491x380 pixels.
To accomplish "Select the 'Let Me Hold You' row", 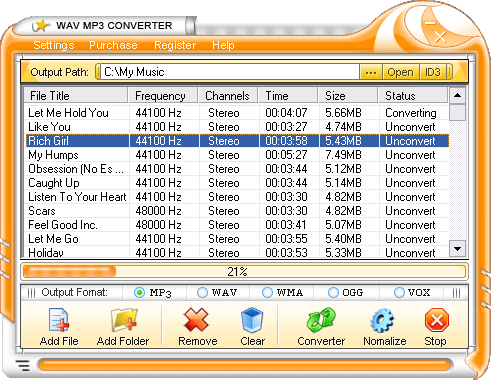I will [237, 113].
